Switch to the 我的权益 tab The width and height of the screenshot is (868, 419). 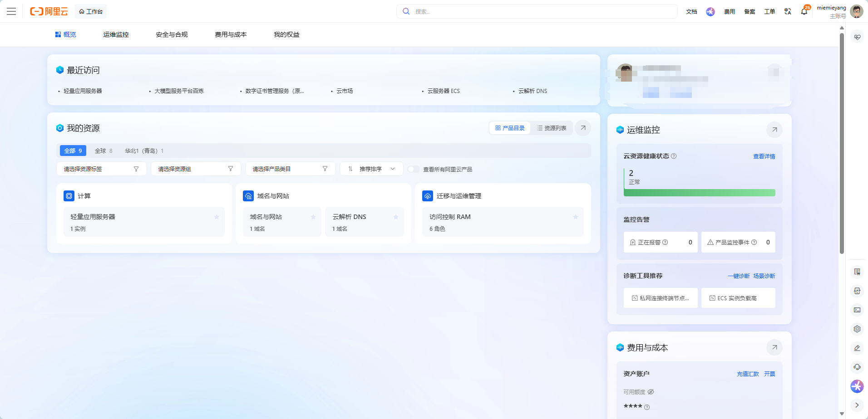(286, 34)
